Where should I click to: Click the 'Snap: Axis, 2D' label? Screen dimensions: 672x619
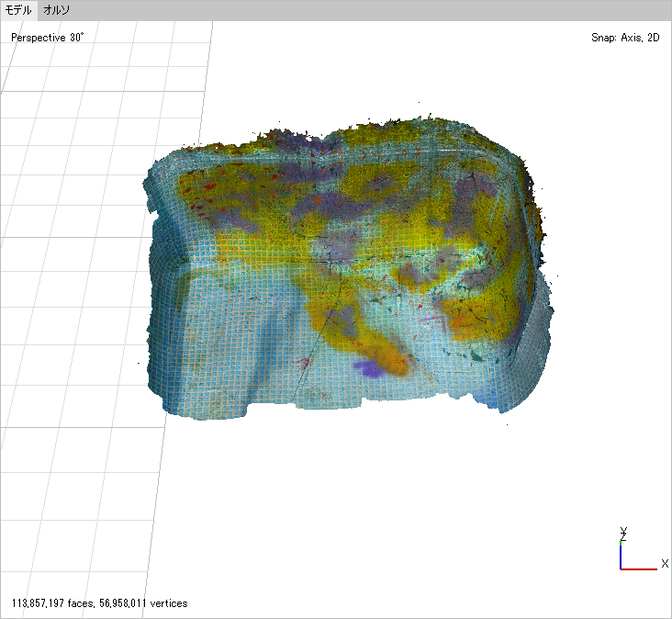click(x=625, y=38)
